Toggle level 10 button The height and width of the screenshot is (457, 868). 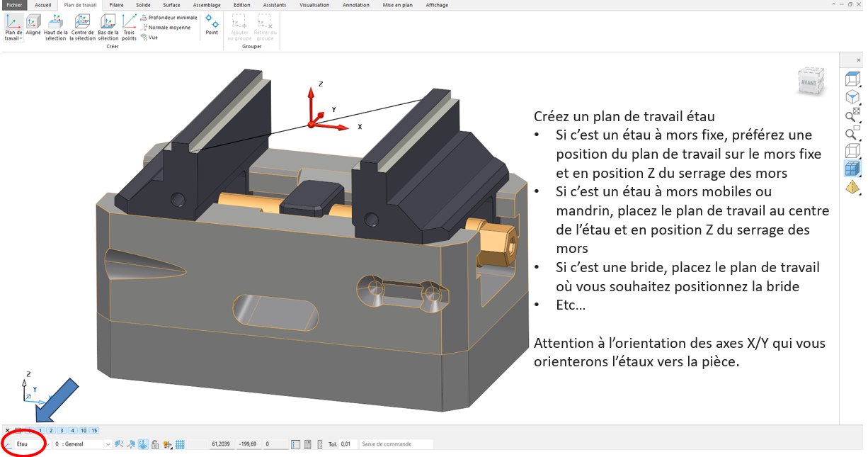[x=83, y=430]
